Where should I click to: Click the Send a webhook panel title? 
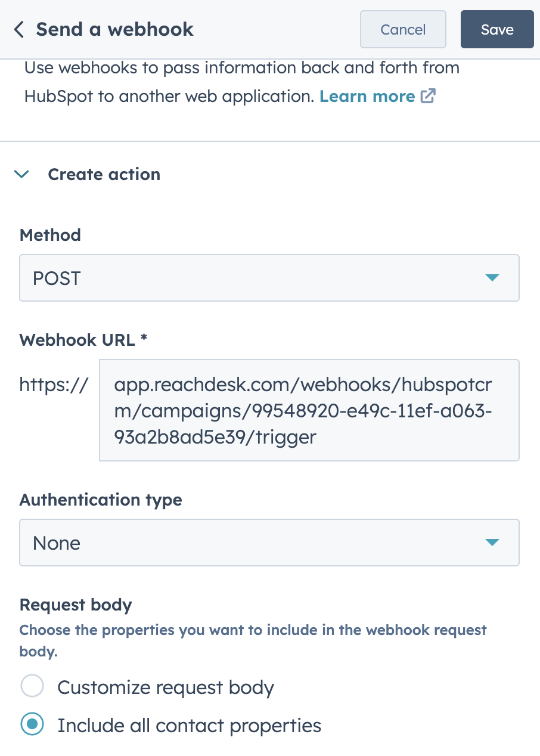[115, 29]
